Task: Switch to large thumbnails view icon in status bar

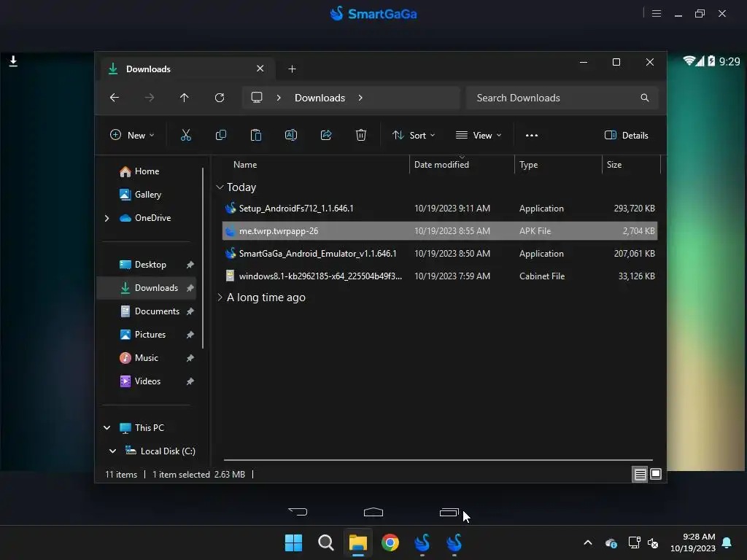Action: click(656, 474)
